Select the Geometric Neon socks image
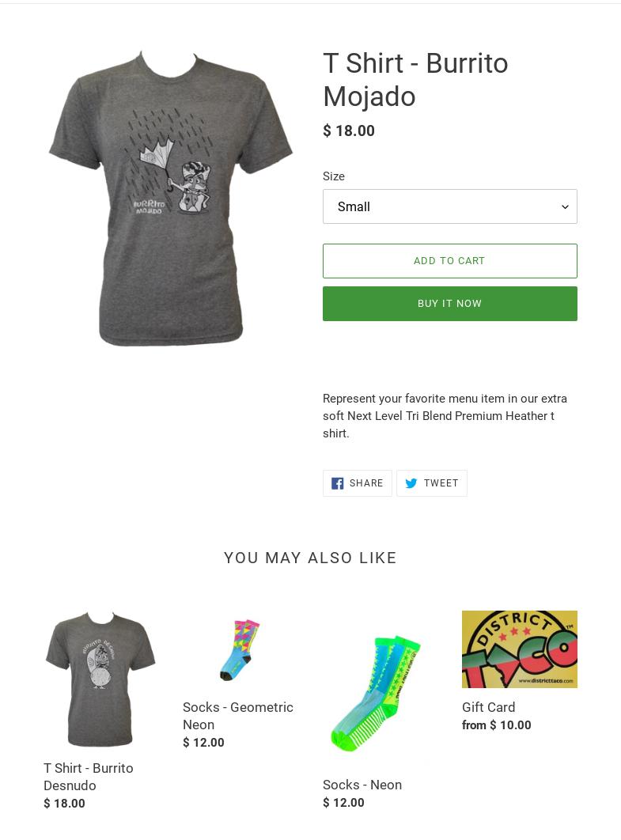 click(x=240, y=649)
